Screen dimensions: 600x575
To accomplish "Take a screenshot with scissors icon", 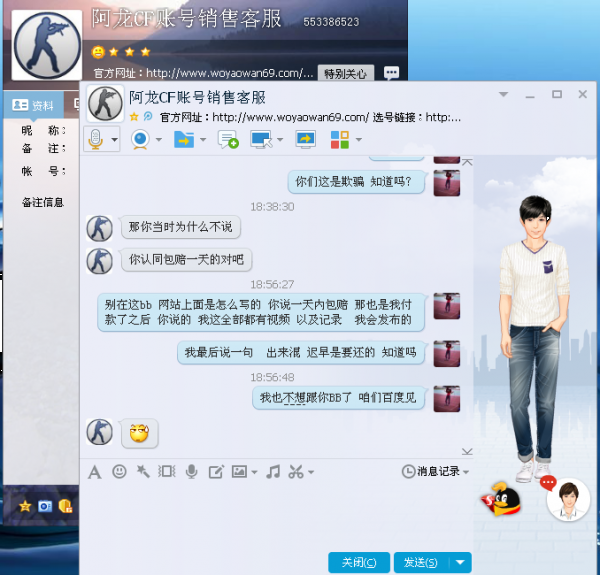I will pos(296,472).
